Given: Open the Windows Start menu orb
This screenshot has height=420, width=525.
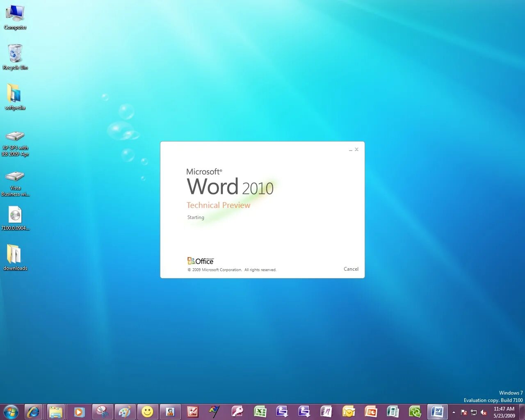Looking at the screenshot, I should [x=11, y=411].
